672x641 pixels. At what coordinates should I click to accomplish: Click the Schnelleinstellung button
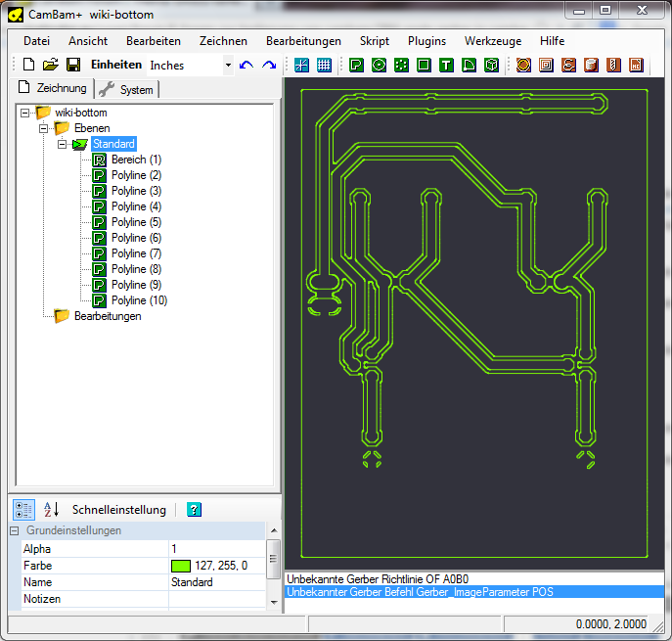click(x=118, y=510)
